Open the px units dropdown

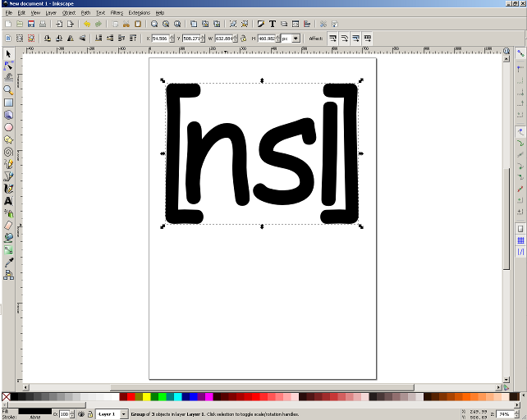295,39
